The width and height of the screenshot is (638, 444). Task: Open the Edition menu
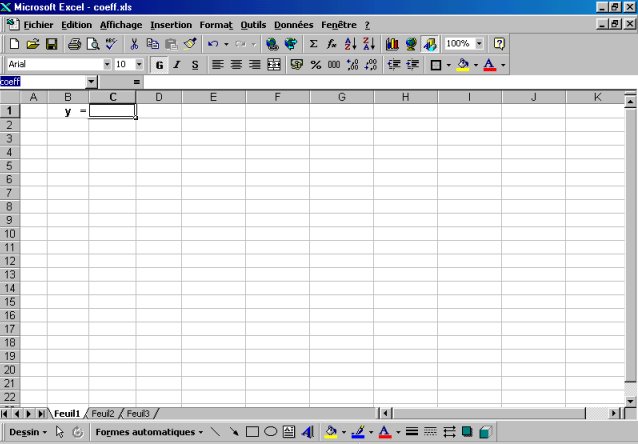(x=76, y=25)
